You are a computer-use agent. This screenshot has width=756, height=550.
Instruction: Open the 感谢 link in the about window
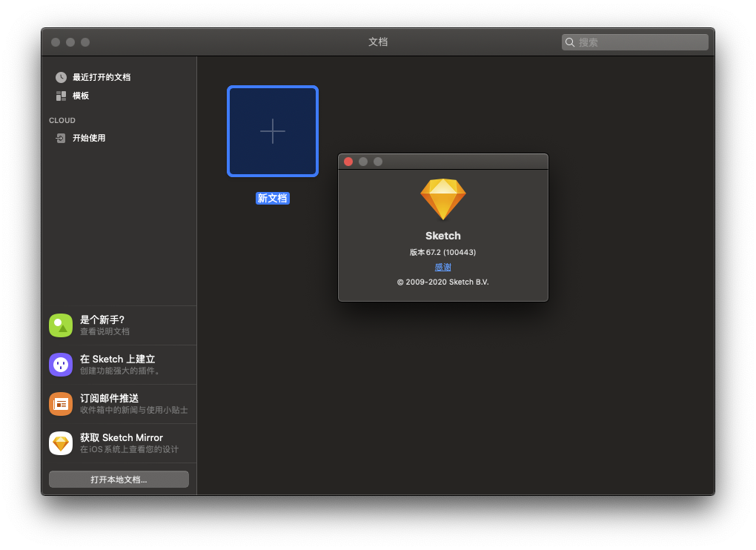point(443,267)
